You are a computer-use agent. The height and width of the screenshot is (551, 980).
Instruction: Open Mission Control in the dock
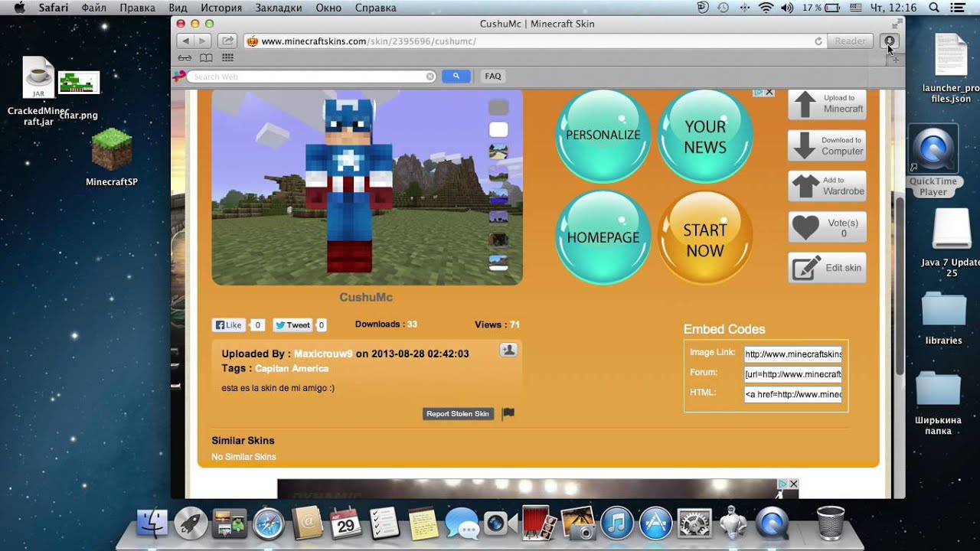coord(229,523)
